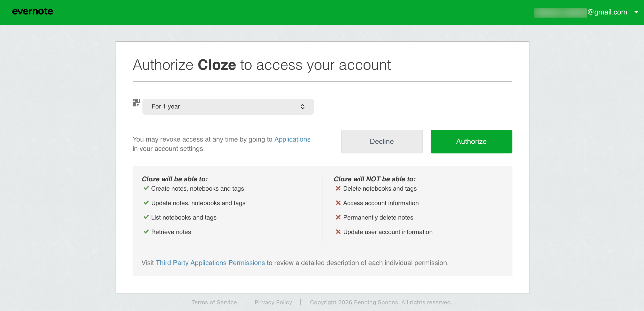Open Third Party Applications Permissions link
Image resolution: width=644 pixels, height=311 pixels.
pyautogui.click(x=210, y=263)
